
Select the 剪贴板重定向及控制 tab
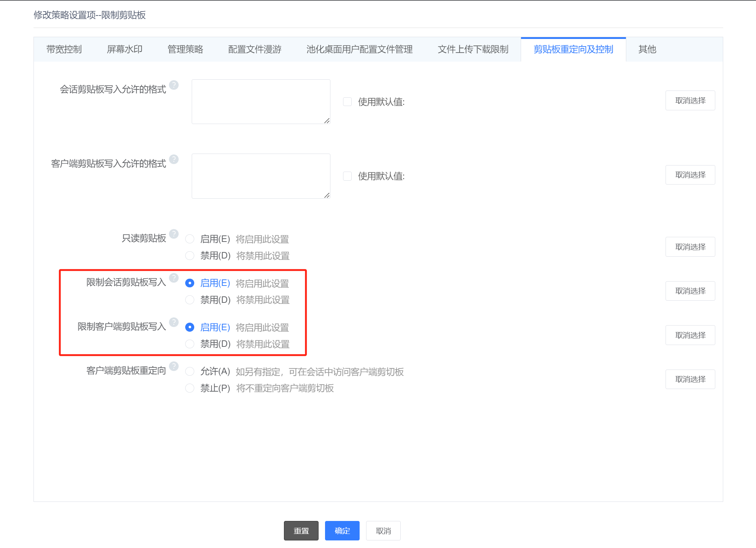click(573, 49)
